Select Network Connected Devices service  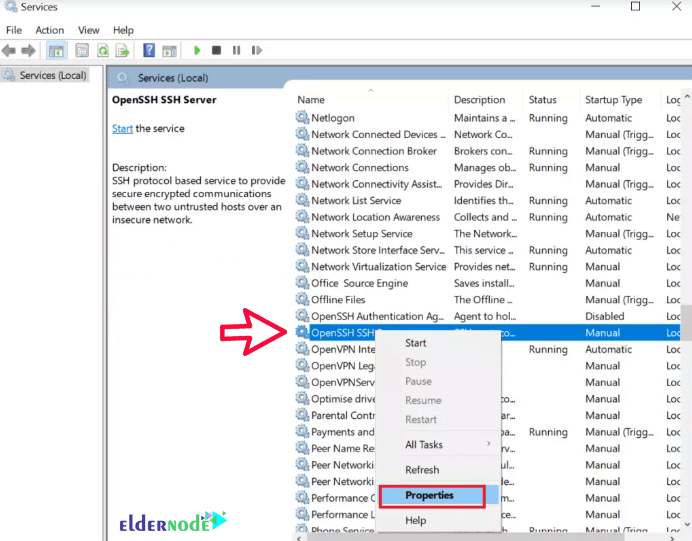(487, 134)
